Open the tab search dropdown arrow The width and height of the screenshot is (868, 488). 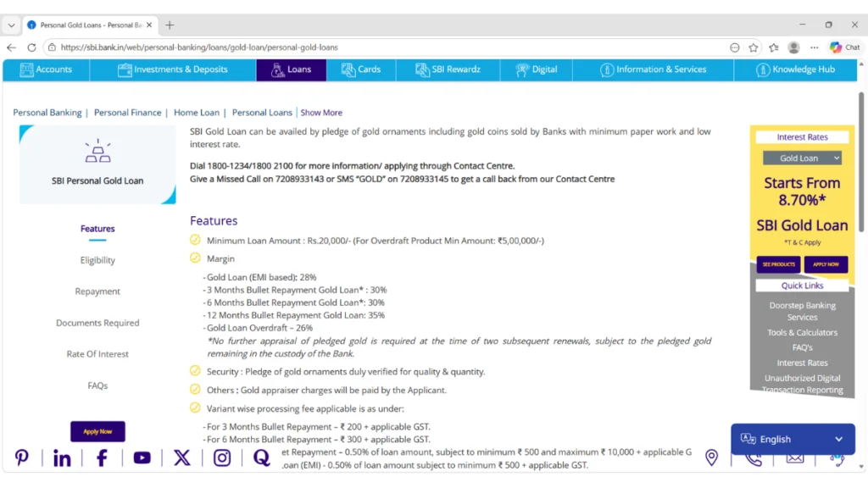coord(11,25)
